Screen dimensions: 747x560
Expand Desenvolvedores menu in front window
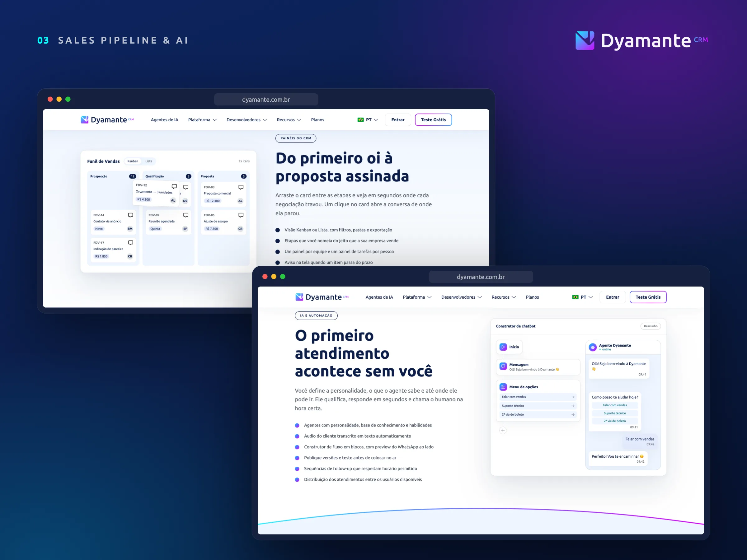(x=462, y=297)
